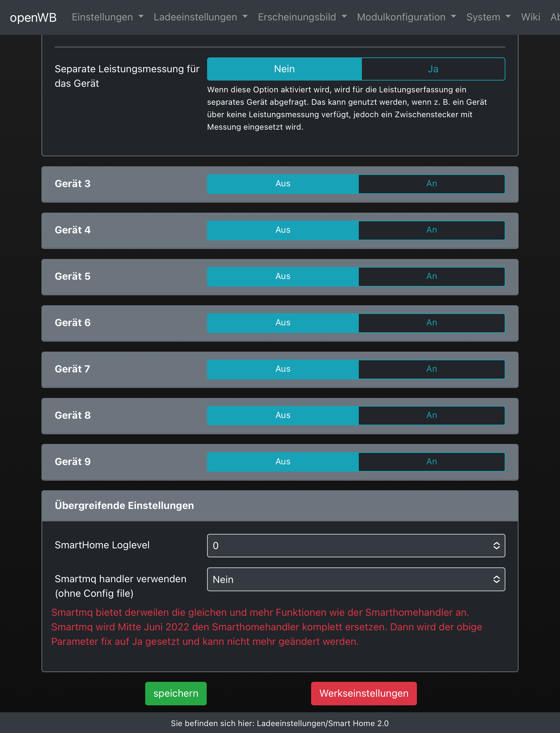560x733 pixels.
Task: Switch Gerät 4 to An
Action: [431, 230]
